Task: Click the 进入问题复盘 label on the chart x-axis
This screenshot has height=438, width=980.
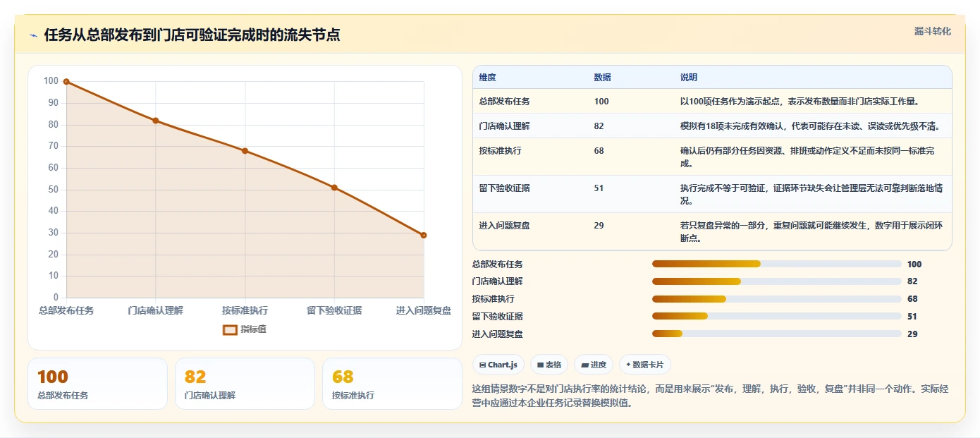Action: pos(424,310)
